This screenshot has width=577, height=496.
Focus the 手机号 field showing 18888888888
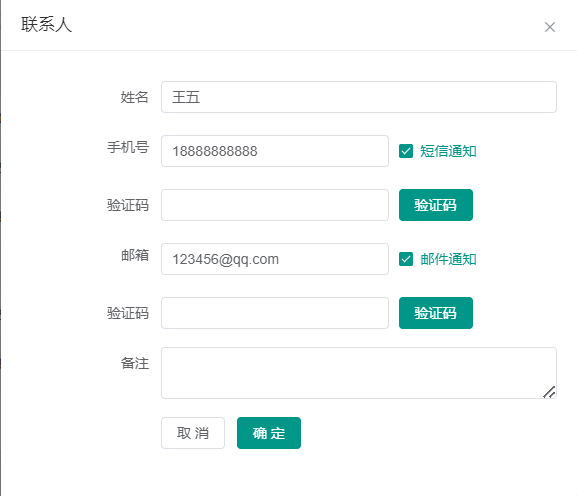(x=275, y=151)
